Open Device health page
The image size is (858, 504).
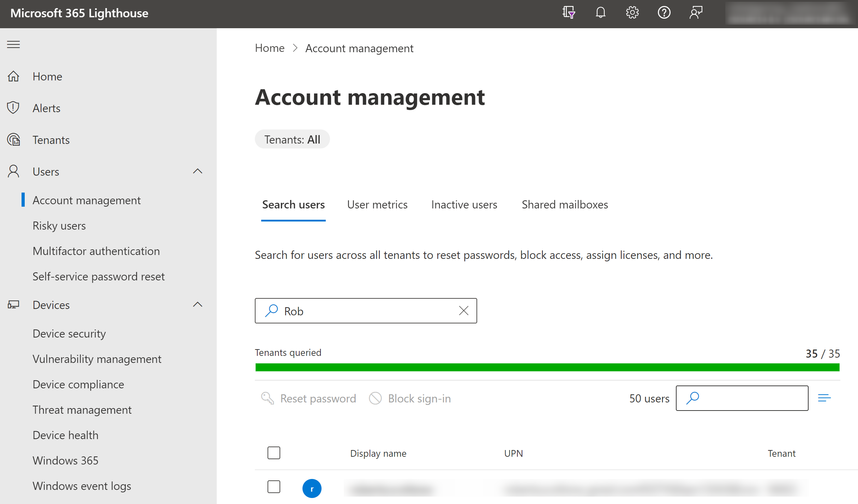click(x=65, y=435)
